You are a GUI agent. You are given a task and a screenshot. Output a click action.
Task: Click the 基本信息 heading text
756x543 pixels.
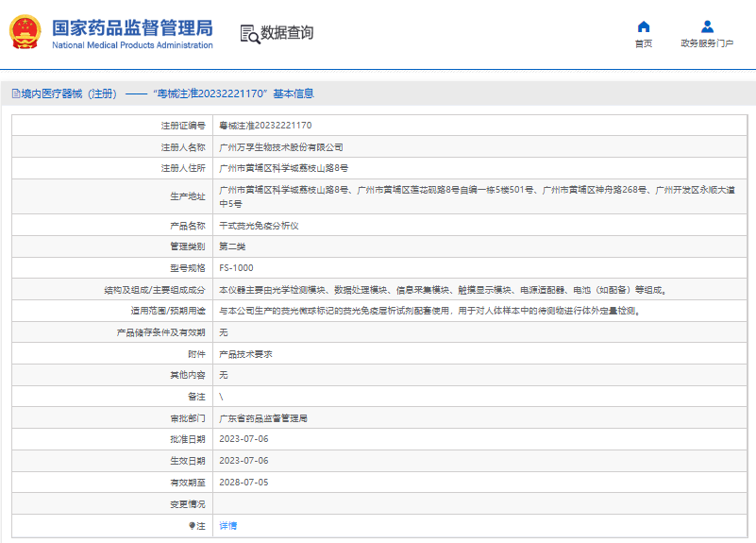294,93
